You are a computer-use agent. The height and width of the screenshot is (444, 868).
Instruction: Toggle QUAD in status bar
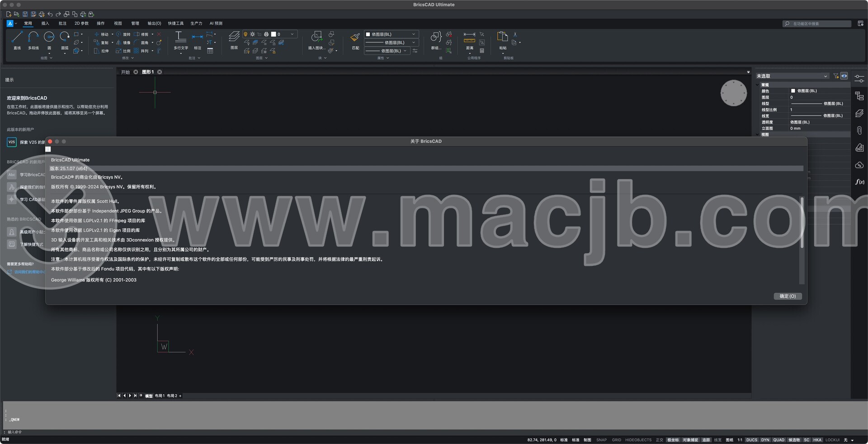(778, 440)
